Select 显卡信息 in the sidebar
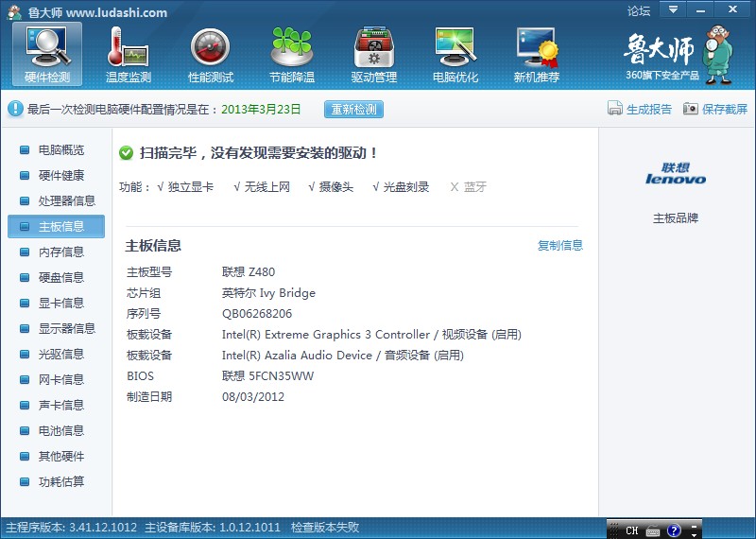 [x=56, y=303]
